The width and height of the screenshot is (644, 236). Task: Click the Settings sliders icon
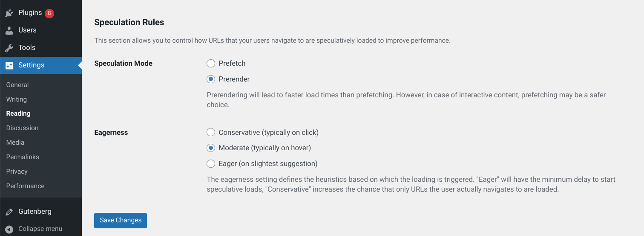pos(9,65)
